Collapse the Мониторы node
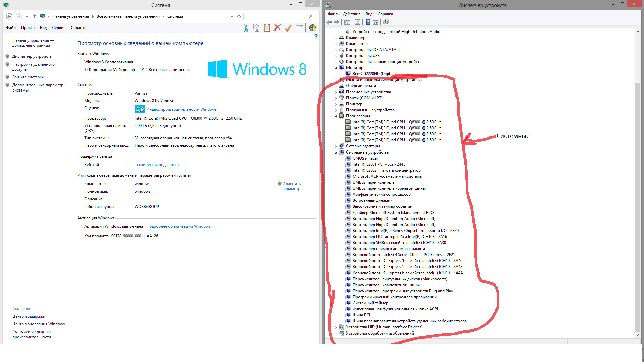The width and height of the screenshot is (644, 362). [336, 68]
